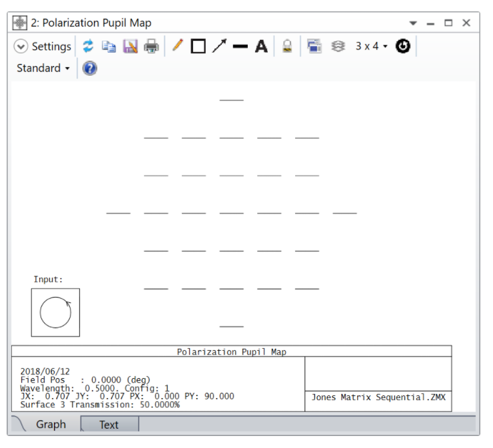Click the clone window icon
Viewport: 493px width, 448px height.
(314, 46)
